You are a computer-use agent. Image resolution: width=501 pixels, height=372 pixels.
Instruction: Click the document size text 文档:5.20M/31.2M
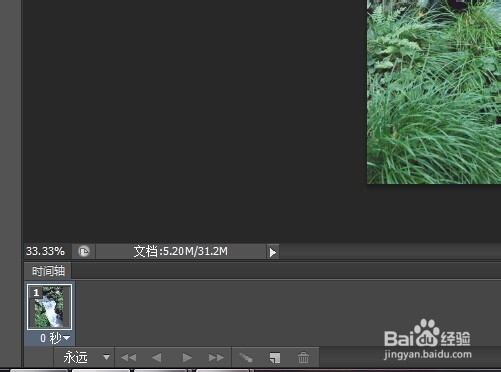pyautogui.click(x=180, y=251)
